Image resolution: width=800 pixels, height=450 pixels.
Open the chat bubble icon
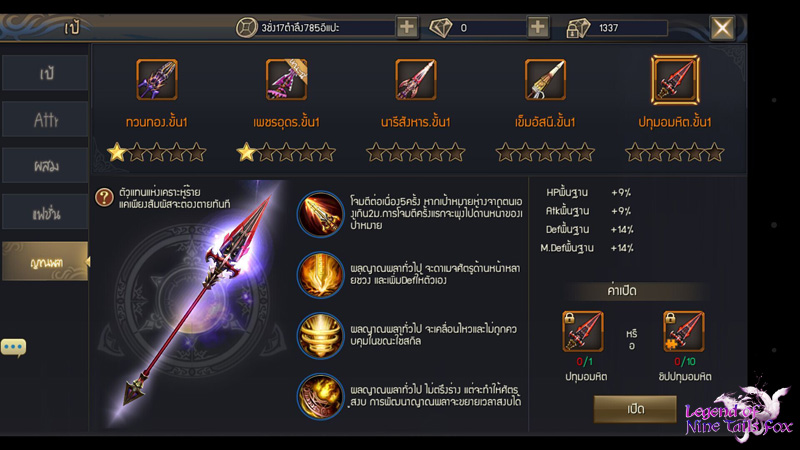tap(13, 347)
